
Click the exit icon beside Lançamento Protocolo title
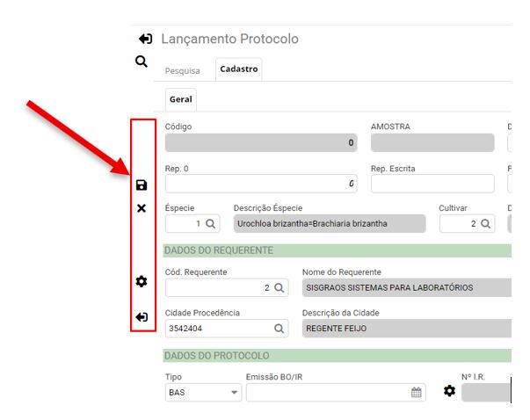coord(146,40)
